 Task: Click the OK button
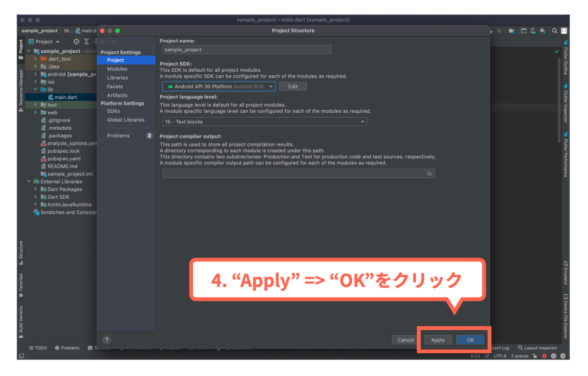(x=470, y=340)
